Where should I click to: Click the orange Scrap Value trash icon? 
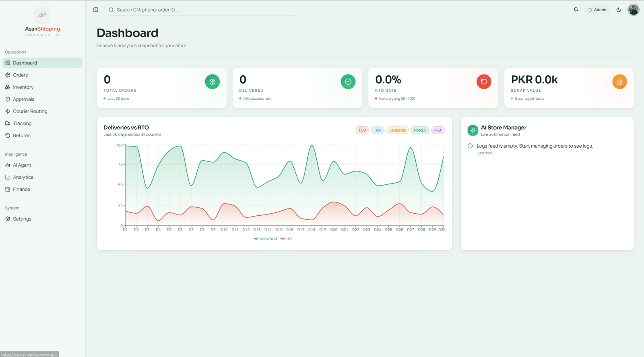click(620, 82)
